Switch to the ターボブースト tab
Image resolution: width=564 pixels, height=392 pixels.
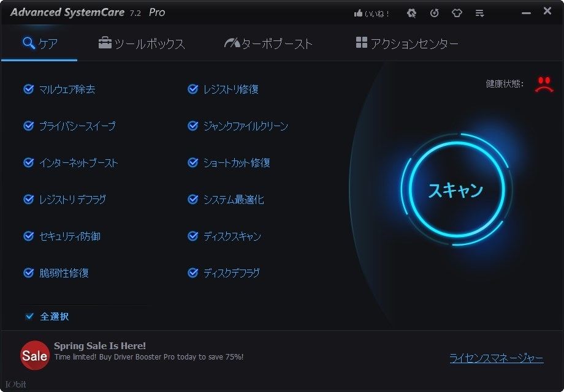[269, 43]
